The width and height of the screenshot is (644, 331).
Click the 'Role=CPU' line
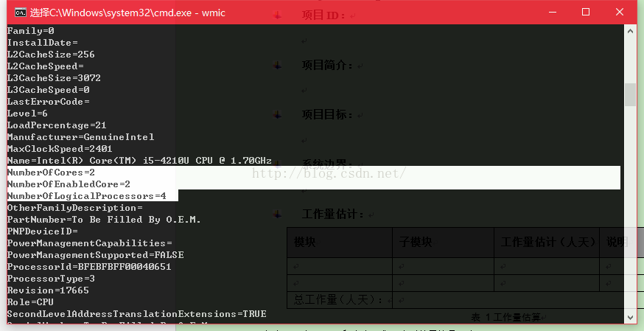(30, 302)
